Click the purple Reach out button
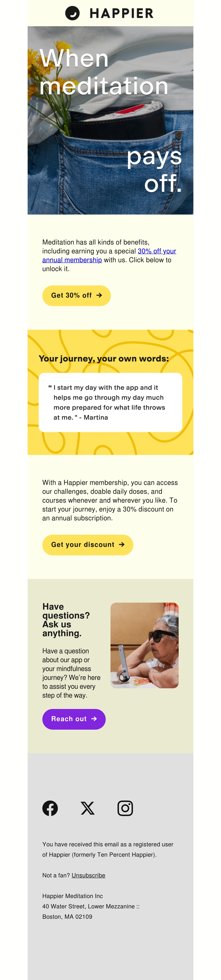This screenshot has height=980, width=221. [x=74, y=719]
